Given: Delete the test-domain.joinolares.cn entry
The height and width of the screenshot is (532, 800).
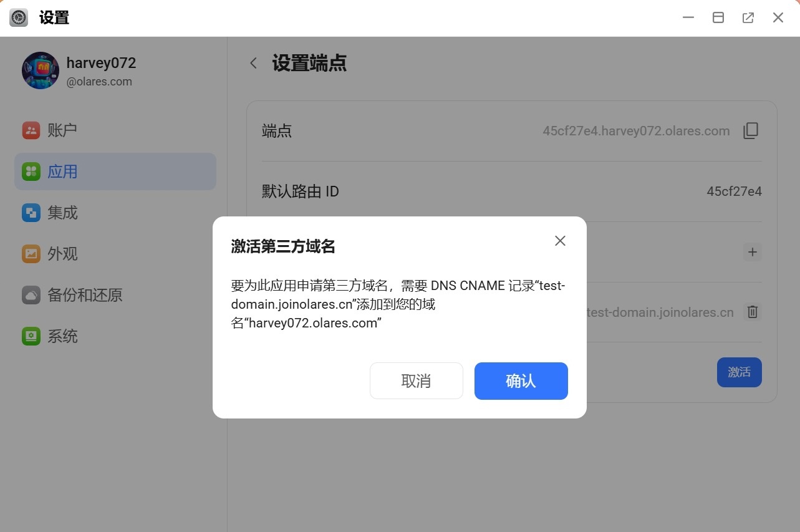Looking at the screenshot, I should (752, 312).
